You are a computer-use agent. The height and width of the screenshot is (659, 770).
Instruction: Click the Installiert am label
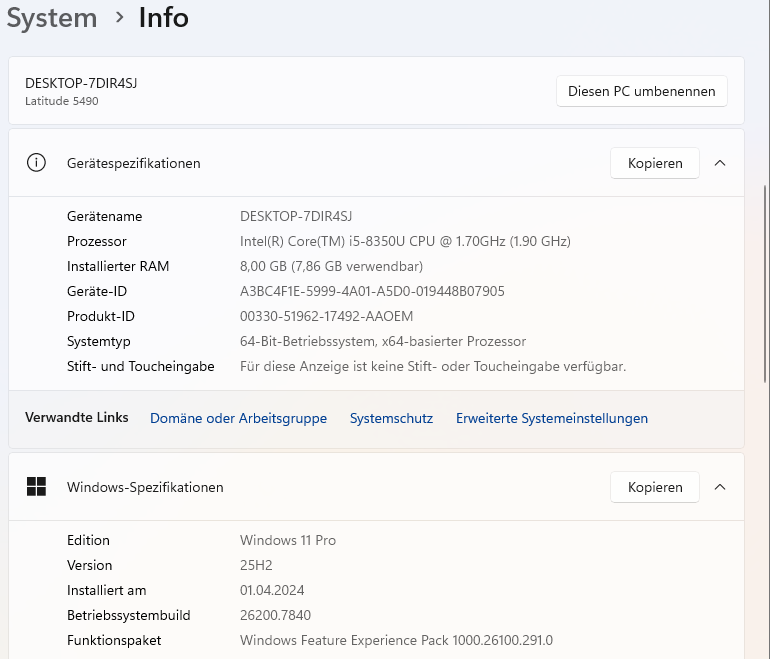point(107,590)
